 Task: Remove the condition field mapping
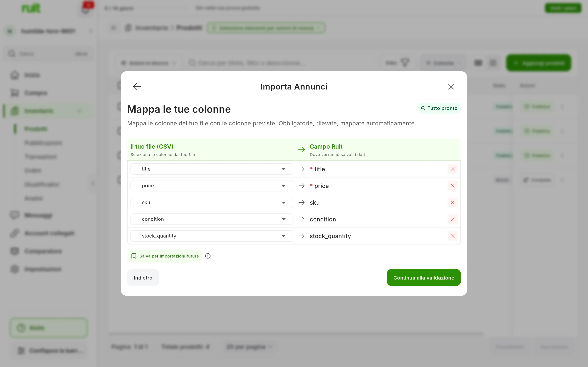[452, 219]
